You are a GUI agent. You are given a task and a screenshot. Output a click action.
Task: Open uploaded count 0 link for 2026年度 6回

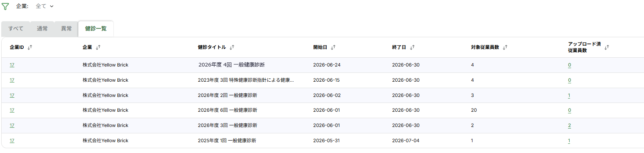(570, 110)
